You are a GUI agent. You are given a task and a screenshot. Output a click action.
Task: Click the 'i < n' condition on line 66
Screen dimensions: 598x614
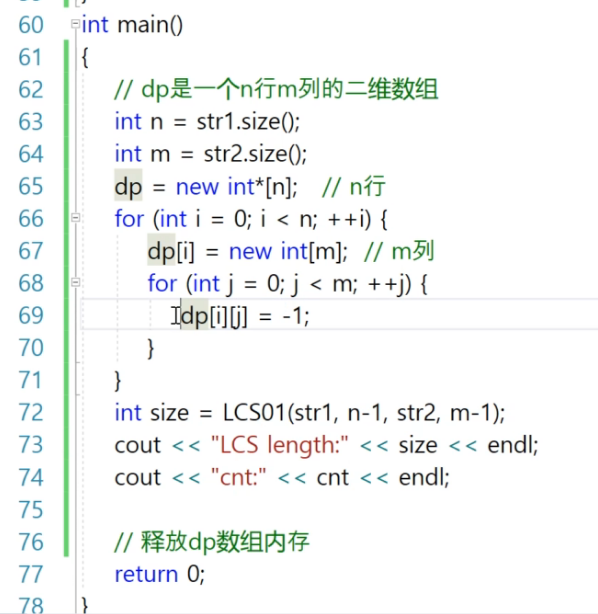287,219
